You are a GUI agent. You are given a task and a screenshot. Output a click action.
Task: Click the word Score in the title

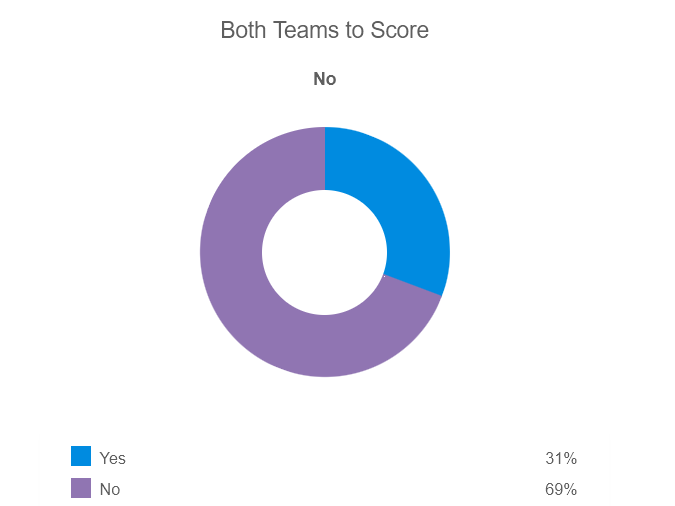pos(400,30)
